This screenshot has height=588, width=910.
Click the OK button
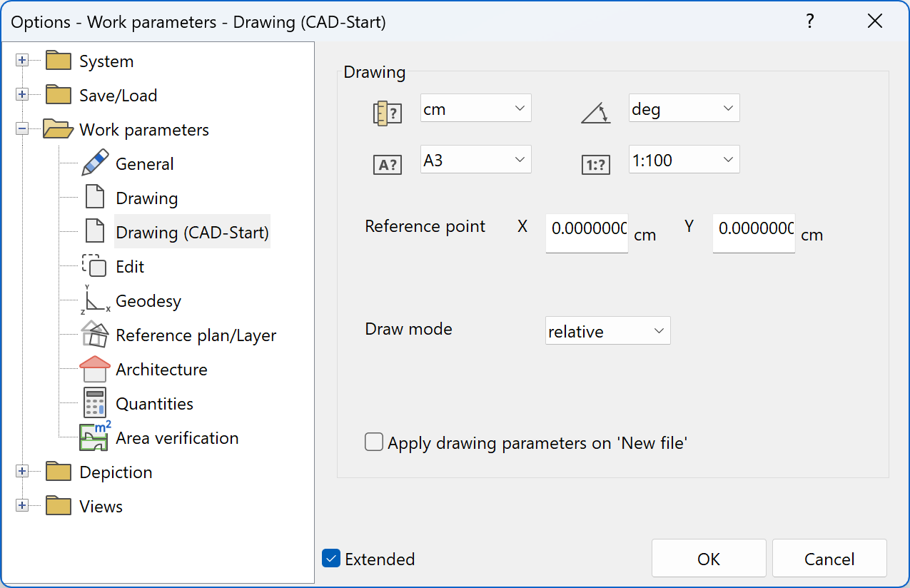[x=708, y=558]
